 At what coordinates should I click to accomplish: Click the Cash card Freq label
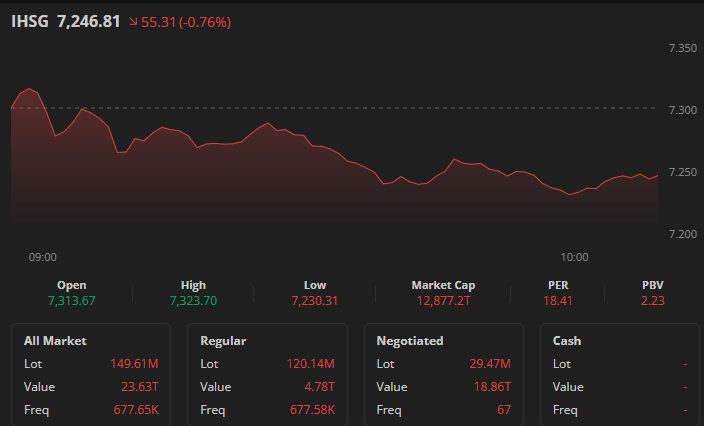coord(565,409)
